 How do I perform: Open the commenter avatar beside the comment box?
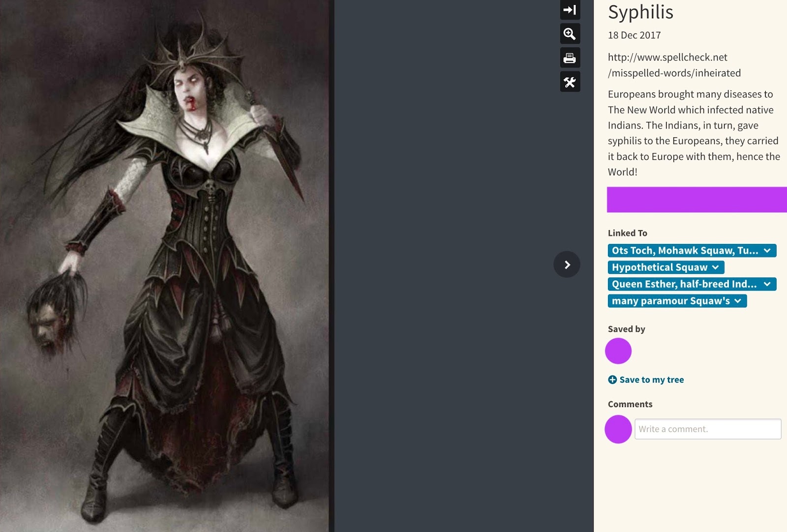[x=618, y=429]
